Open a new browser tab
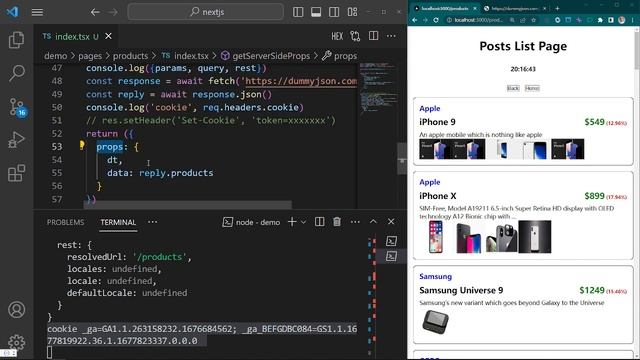 [x=557, y=8]
